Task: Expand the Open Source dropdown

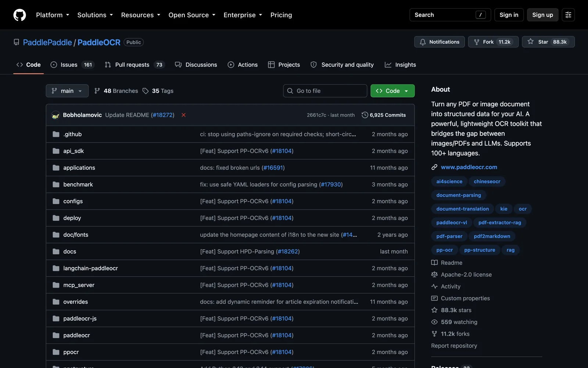Action: [192, 15]
